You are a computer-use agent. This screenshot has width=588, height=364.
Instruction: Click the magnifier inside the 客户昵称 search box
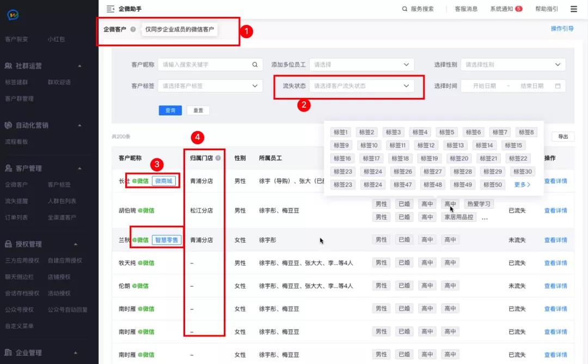pos(254,64)
